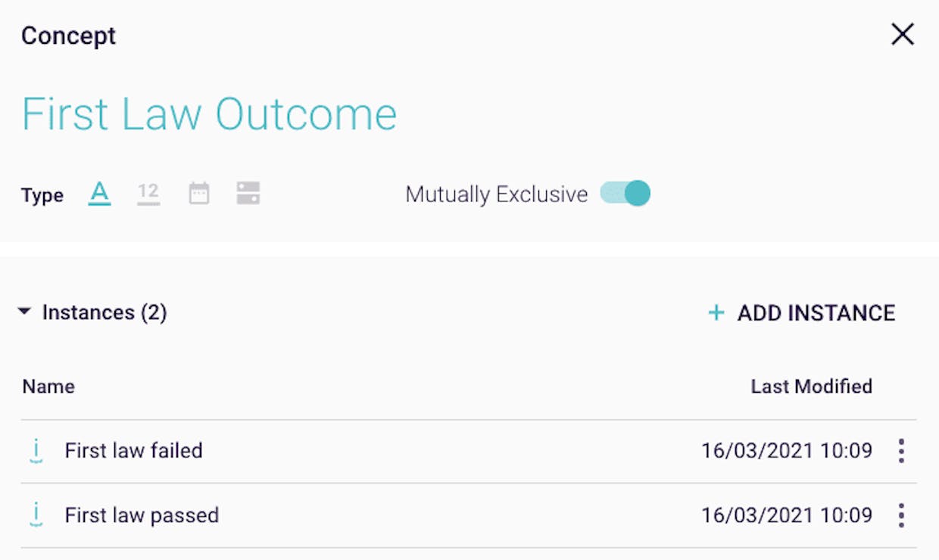Select the date type calendar icon
This screenshot has width=939, height=560.
coord(199,193)
